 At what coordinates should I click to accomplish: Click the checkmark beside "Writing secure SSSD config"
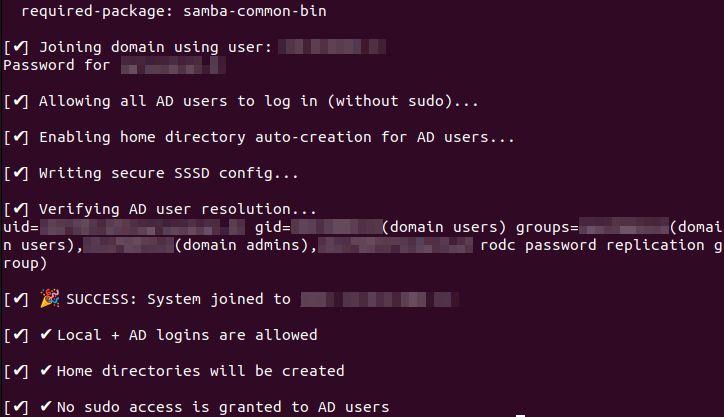(17, 173)
